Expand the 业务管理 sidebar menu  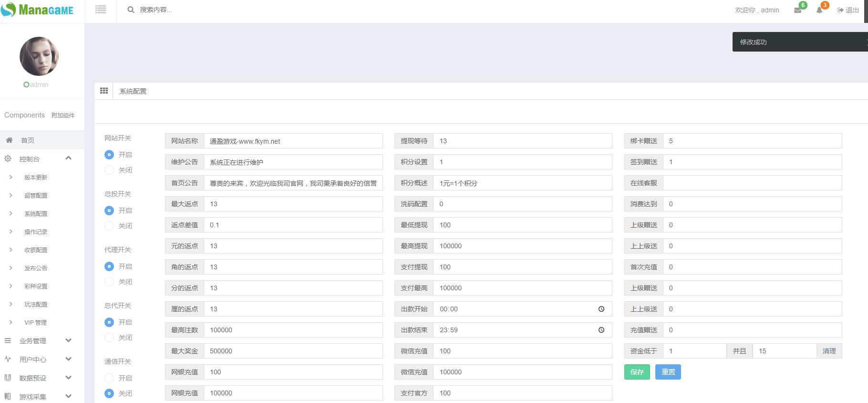point(68,340)
